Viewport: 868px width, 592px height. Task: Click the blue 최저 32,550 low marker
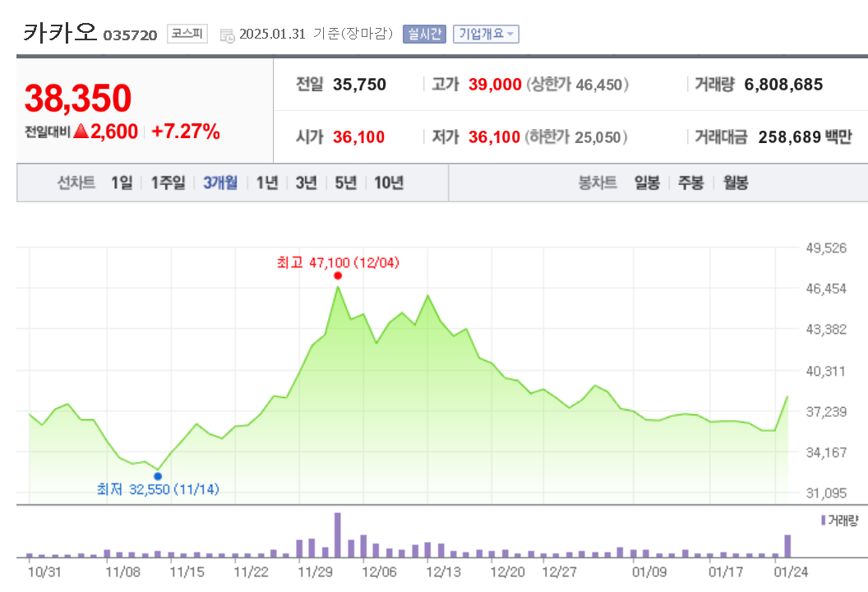pyautogui.click(x=158, y=476)
